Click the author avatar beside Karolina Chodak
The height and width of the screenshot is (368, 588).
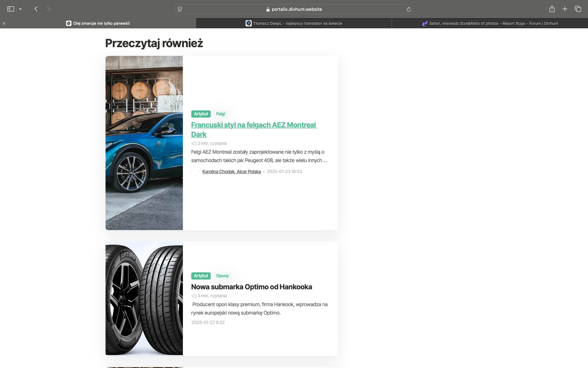195,171
